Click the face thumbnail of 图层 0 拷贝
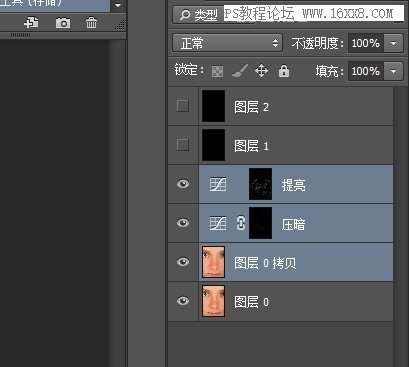Viewport: 409px width, 367px height. click(x=213, y=262)
